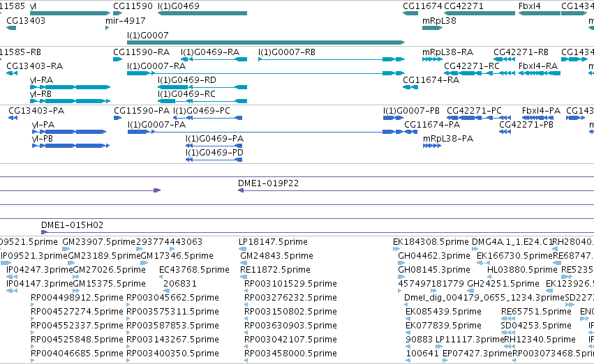Open protein CG13403-PA
The image size is (594, 364).
36,110
